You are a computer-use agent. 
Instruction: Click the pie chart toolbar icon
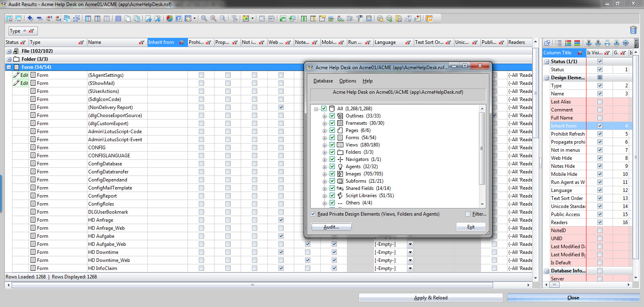click(169, 19)
